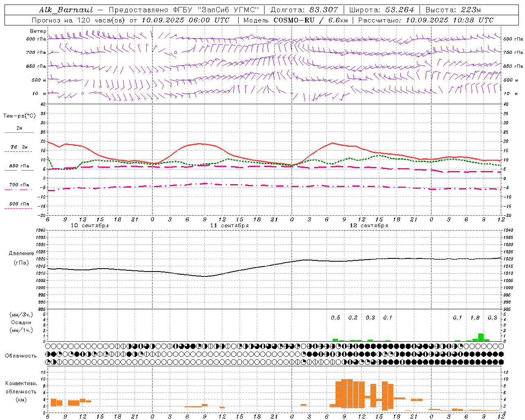This screenshot has height=420, width=525.
Task: Click the 1.8 precipitation value label
Action: pos(475,317)
